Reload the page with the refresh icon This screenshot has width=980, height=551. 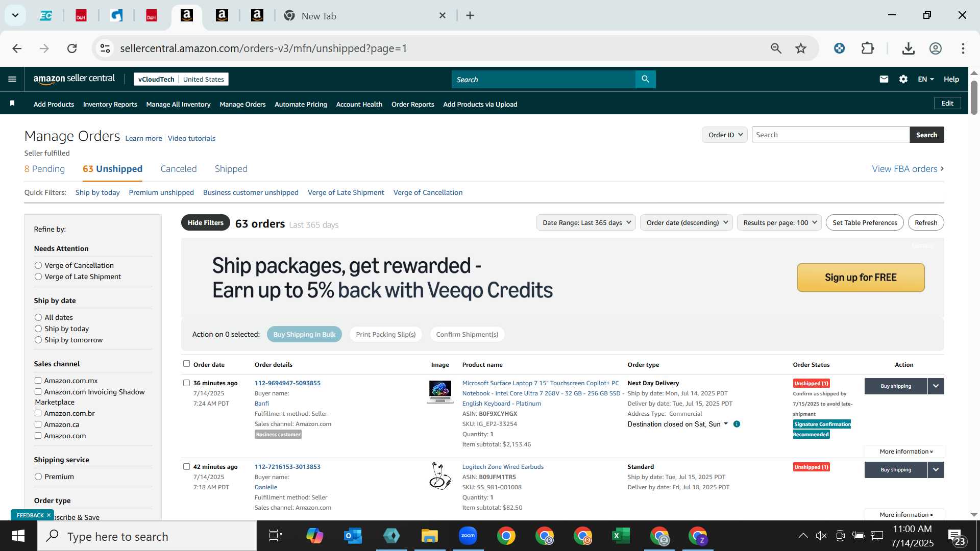point(72,48)
